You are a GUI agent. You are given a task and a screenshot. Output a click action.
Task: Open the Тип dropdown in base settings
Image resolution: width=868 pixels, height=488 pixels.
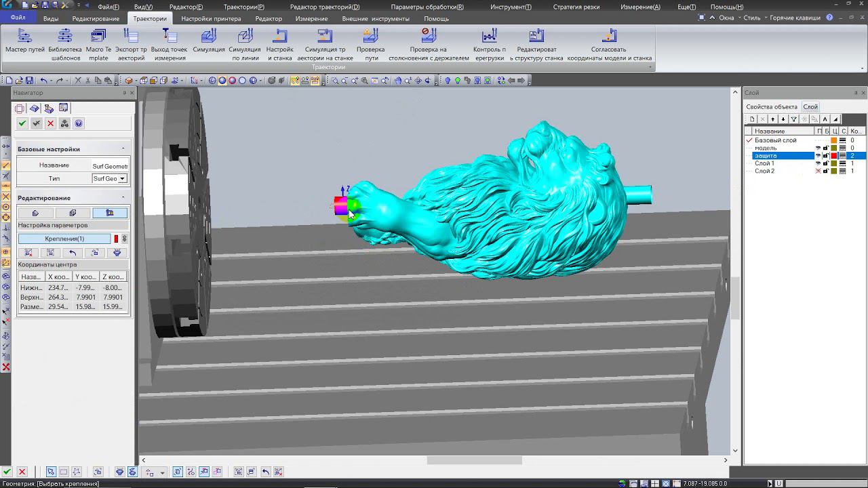122,179
